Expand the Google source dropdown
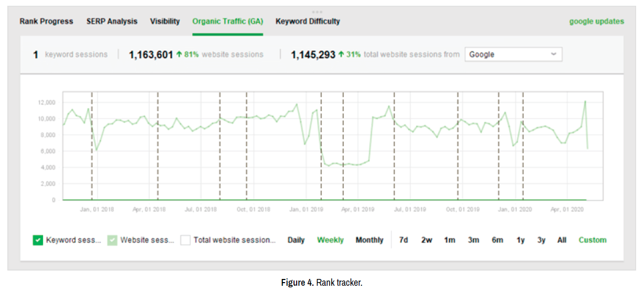The height and width of the screenshot is (291, 644). tap(513, 55)
